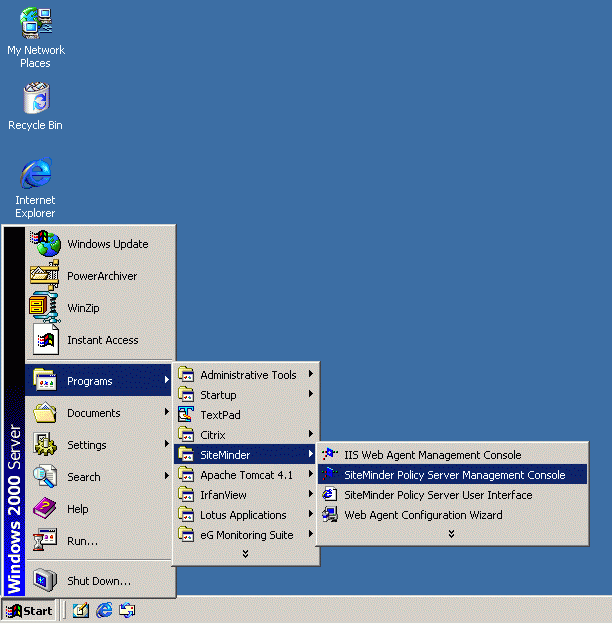Screen dimensions: 612x624
Task: Launch Internet Explorer from quick launch bar
Action: coord(104,610)
